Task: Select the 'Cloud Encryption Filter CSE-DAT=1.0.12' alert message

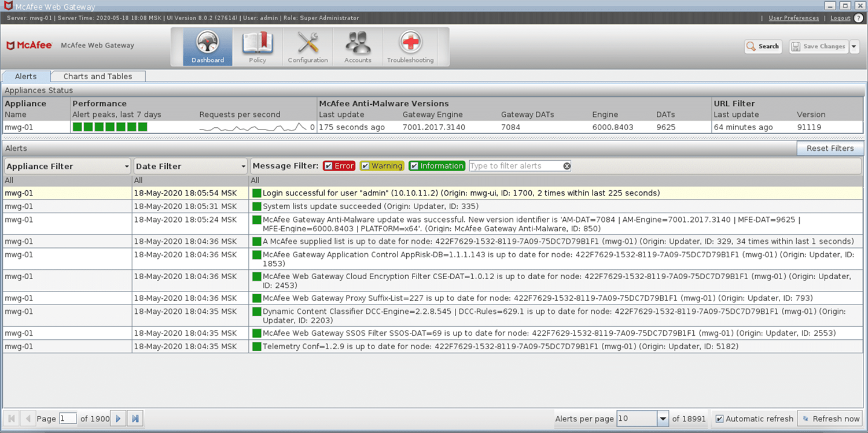Action: [556, 281]
